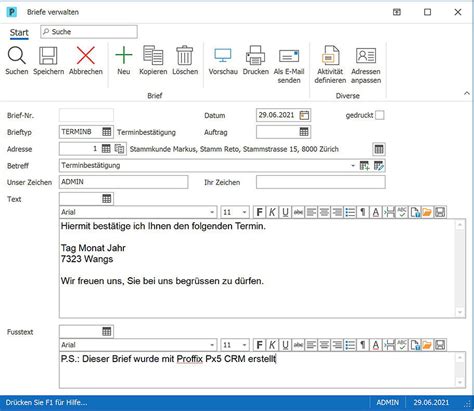Click the Löschen trash icon
Image resolution: width=474 pixels, height=411 pixels.
click(x=185, y=56)
